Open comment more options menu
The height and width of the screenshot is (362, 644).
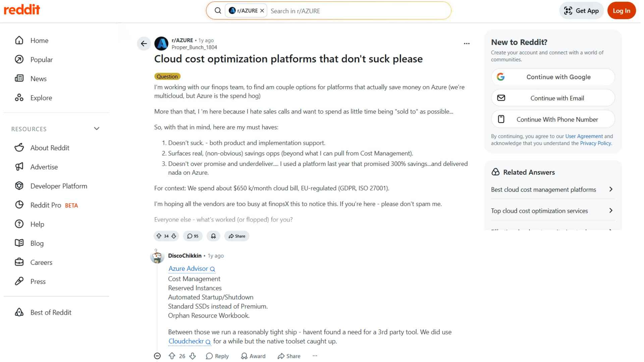pos(315,356)
